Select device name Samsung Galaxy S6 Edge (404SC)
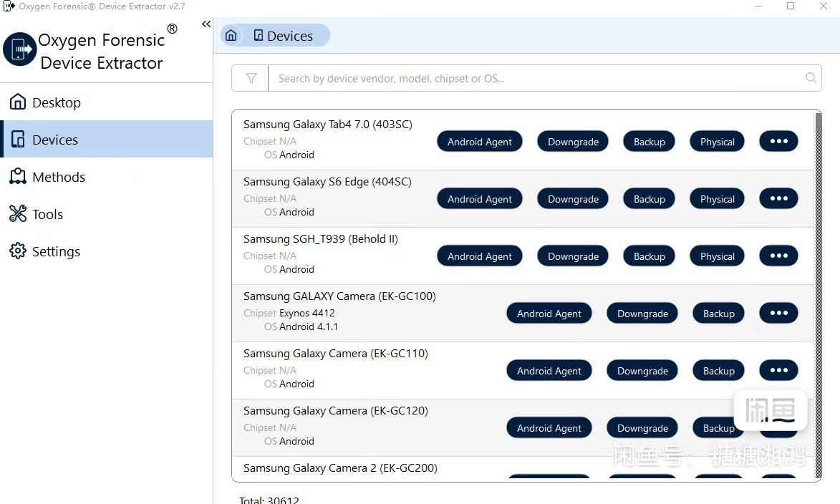The width and height of the screenshot is (840, 504). (x=327, y=182)
